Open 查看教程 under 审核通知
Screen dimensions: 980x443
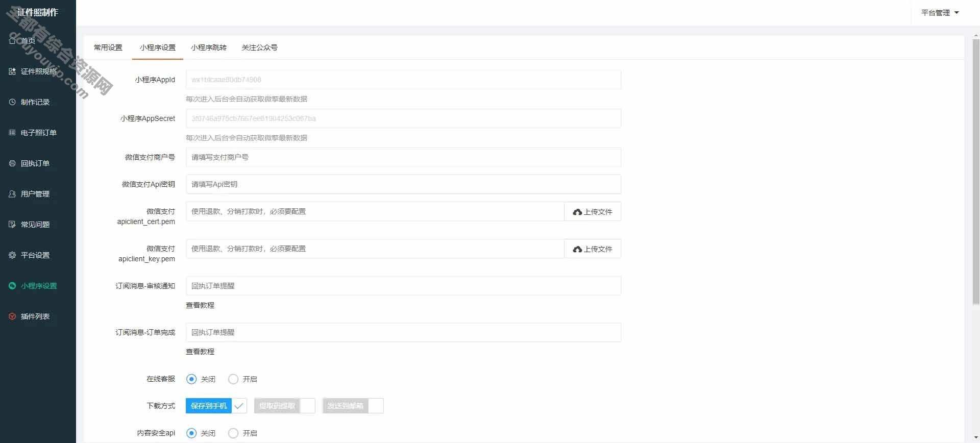pos(200,305)
